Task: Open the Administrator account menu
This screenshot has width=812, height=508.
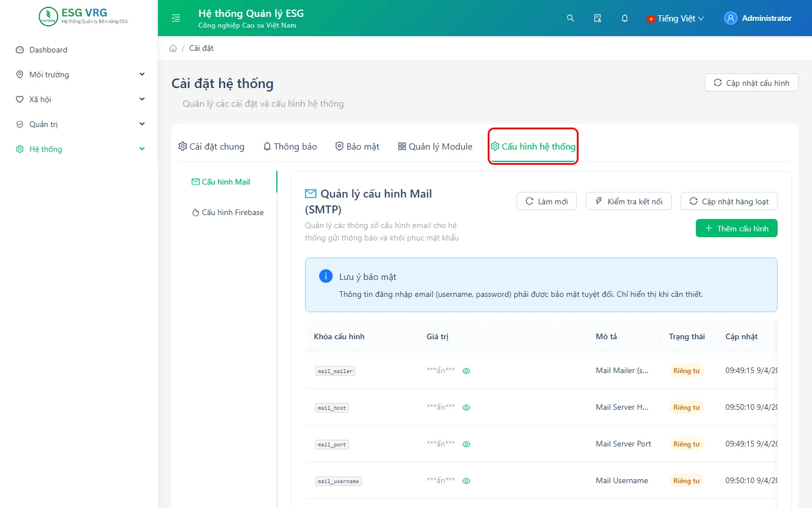Action: [x=758, y=18]
